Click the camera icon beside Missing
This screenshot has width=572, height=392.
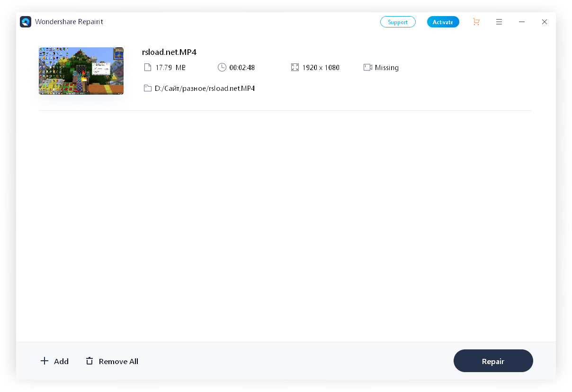point(368,67)
